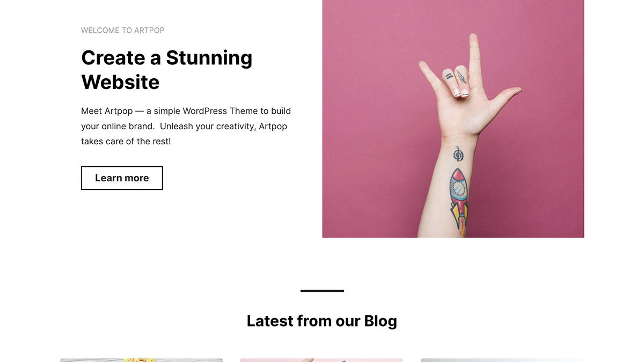Viewport: 644px width, 362px height.
Task: Click the Meet Artpop description paragraph
Action: (186, 127)
